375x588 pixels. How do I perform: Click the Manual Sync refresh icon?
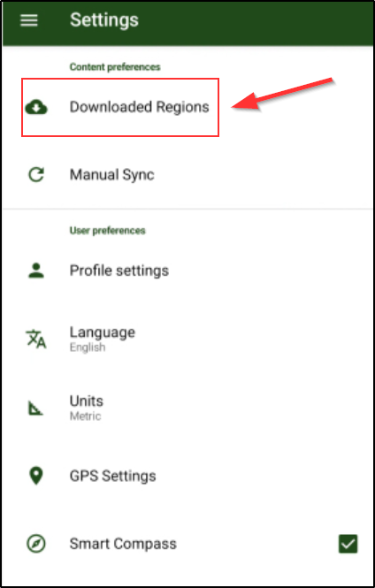point(36,175)
